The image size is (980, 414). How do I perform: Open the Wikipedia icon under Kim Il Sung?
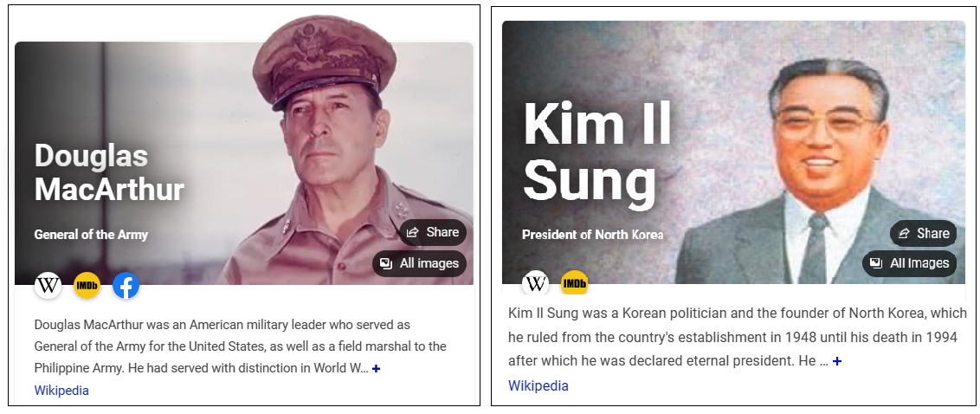click(536, 282)
